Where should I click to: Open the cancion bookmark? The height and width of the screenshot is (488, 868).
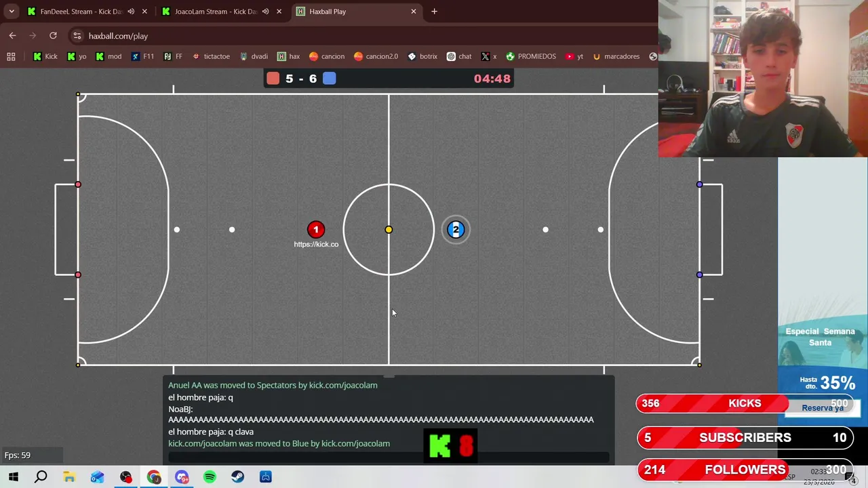326,56
